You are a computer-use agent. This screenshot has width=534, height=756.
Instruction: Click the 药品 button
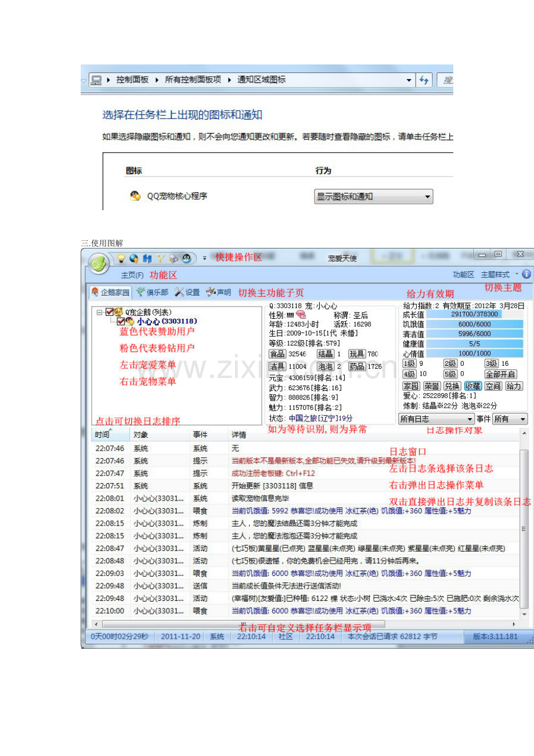357,366
